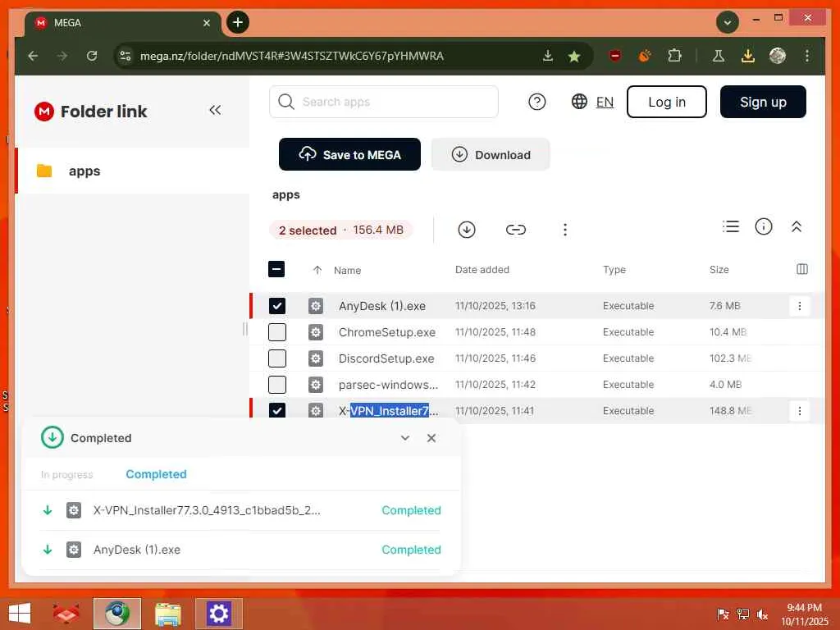This screenshot has width=840, height=630.
Task: Click the Log in button
Action: tap(666, 102)
